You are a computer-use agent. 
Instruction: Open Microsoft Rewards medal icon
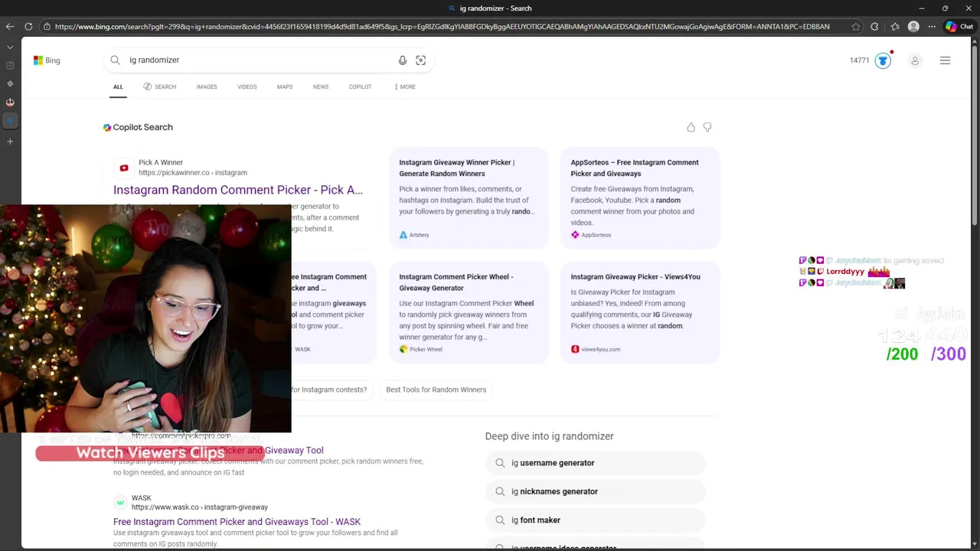click(x=883, y=60)
